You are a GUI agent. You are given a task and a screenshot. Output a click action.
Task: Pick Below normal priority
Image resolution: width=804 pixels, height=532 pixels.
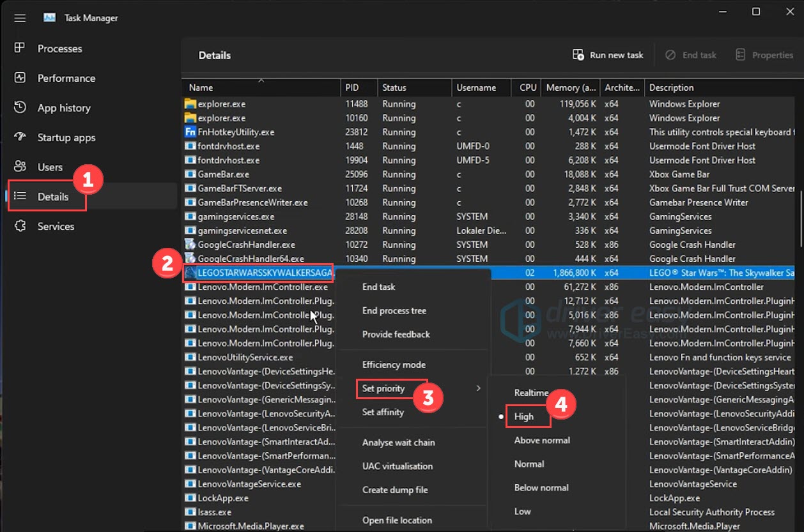541,487
